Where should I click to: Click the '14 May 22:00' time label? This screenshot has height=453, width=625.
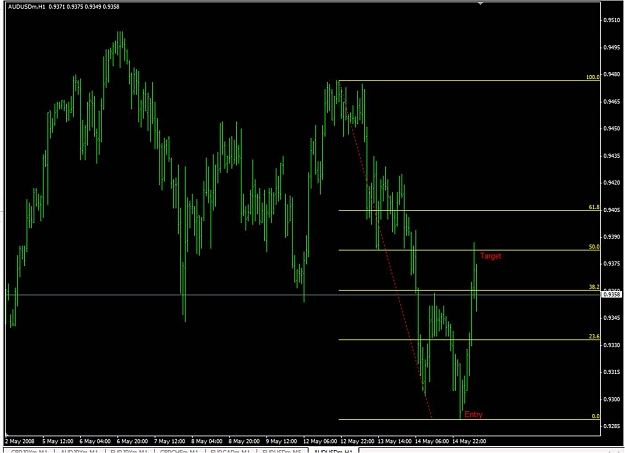tap(469, 441)
